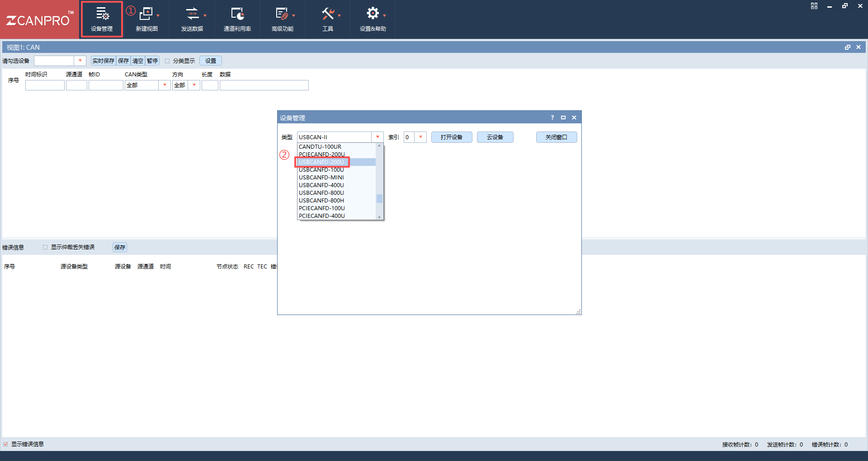The image size is (868, 461).
Task: Expand the 索引 index dropdown arrow
Action: point(420,137)
